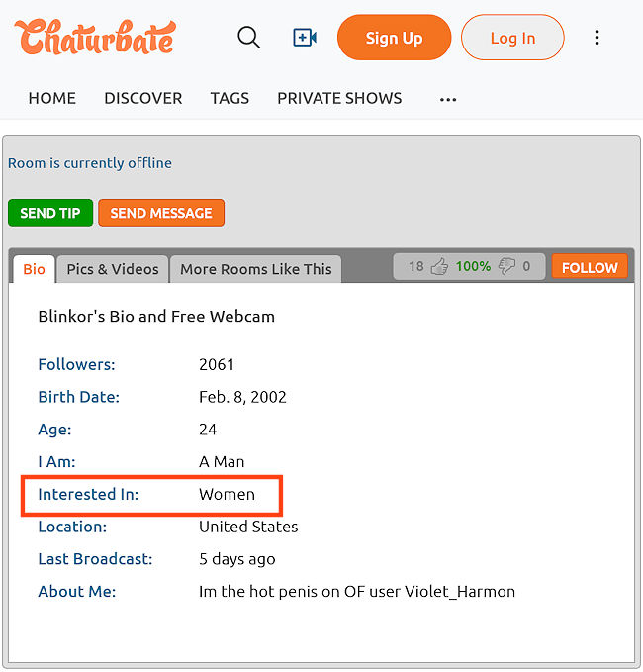Screen dimensions: 643x672
Task: Open the vertical three-dot options menu
Action: coord(597,38)
